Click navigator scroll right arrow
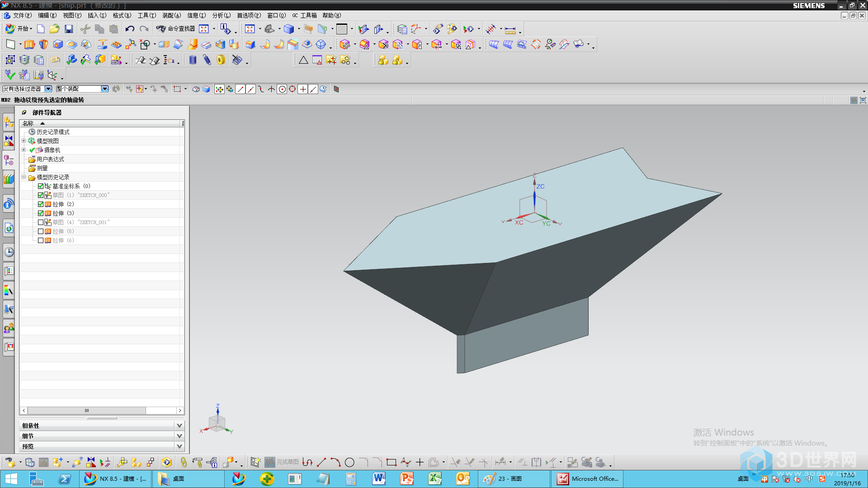 tap(180, 410)
